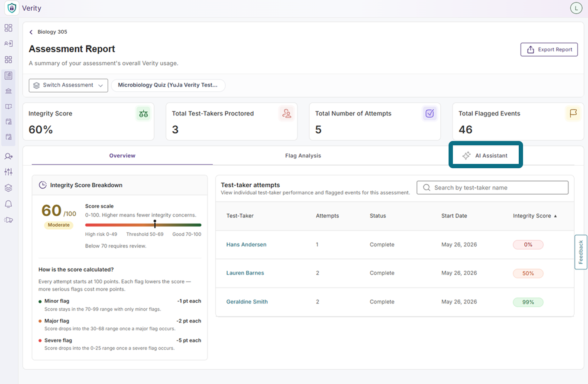Image resolution: width=588 pixels, height=384 pixels.
Task: Click the Moderate score badge
Action: tap(58, 225)
